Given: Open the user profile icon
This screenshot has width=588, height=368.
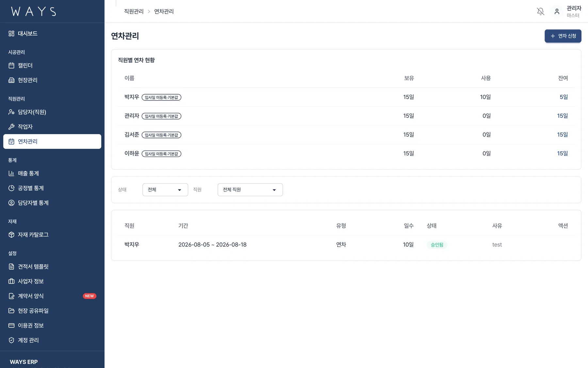Looking at the screenshot, I should click(x=557, y=11).
